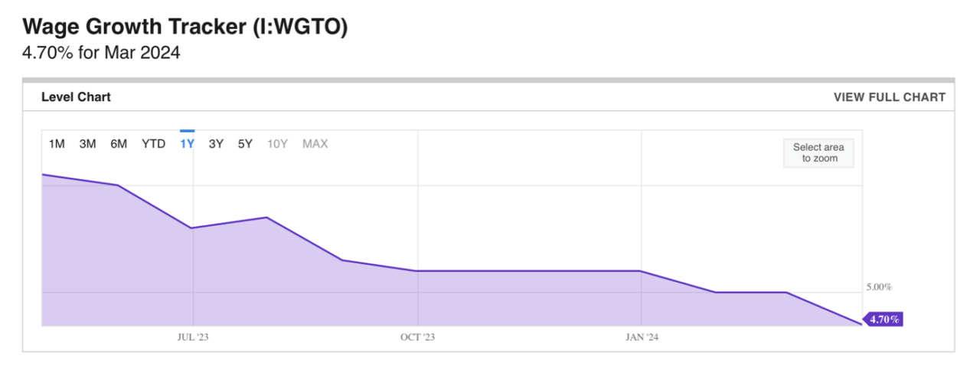
Task: Click the final data point of the line
Action: pyautogui.click(x=860, y=324)
